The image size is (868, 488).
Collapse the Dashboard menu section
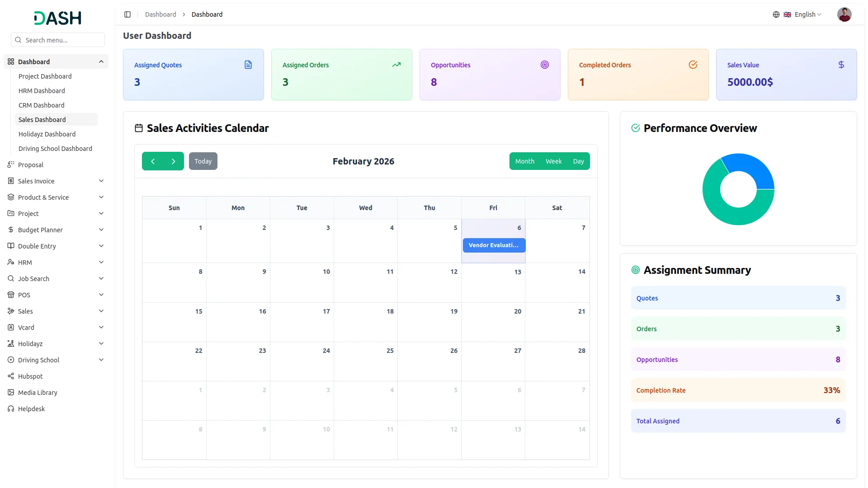[101, 62]
